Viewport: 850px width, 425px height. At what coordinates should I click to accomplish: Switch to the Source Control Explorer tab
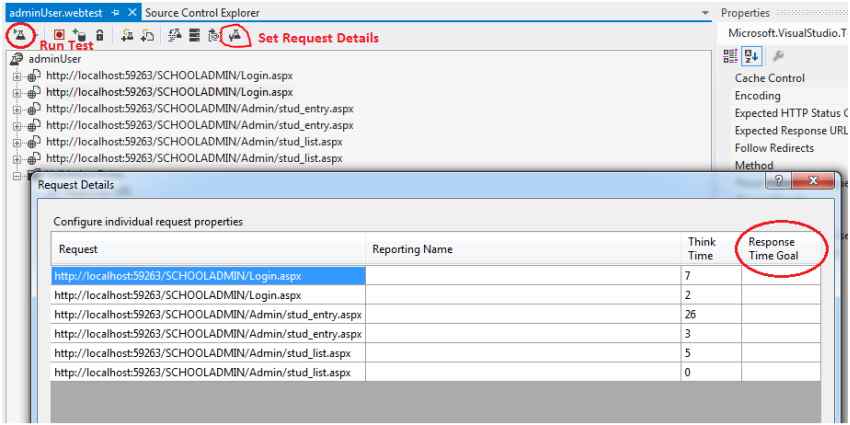point(202,12)
